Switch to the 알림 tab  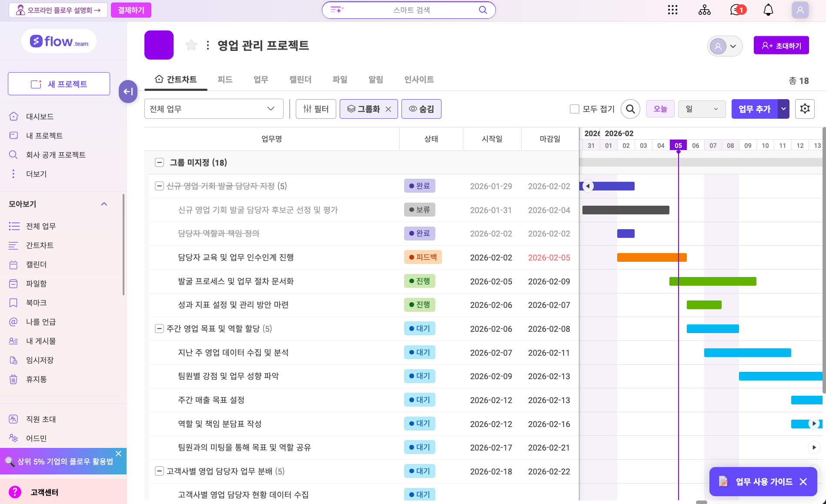pyautogui.click(x=376, y=80)
